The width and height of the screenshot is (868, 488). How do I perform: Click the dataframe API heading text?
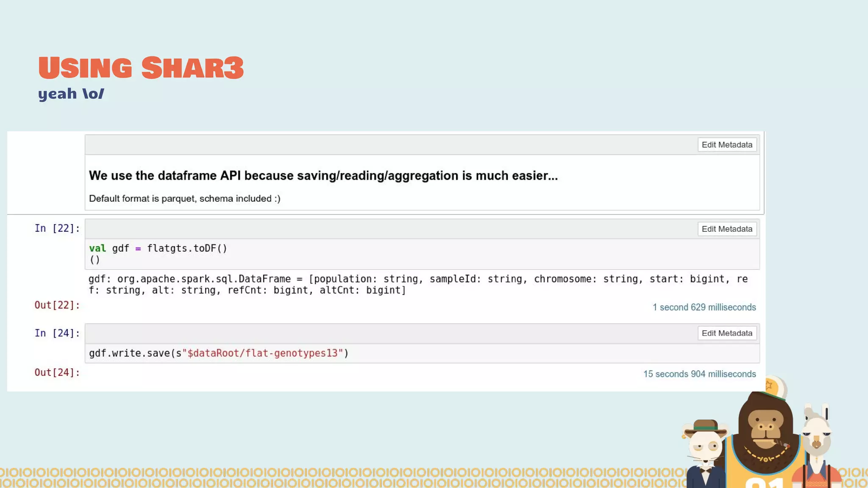tap(323, 176)
